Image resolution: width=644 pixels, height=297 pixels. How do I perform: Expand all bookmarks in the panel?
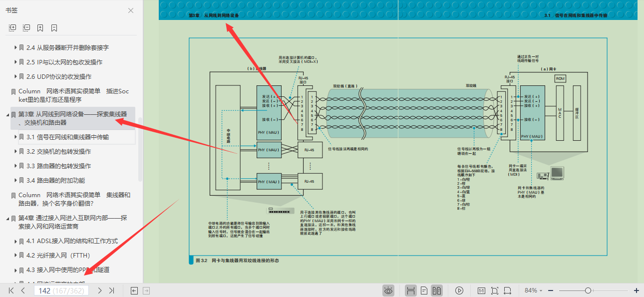[12, 28]
